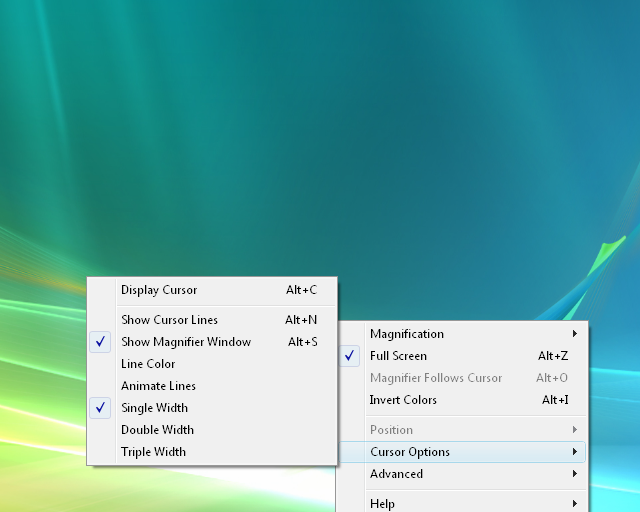This screenshot has height=512, width=640.
Task: Click the checkmark beside Full Screen
Action: [x=349, y=356]
